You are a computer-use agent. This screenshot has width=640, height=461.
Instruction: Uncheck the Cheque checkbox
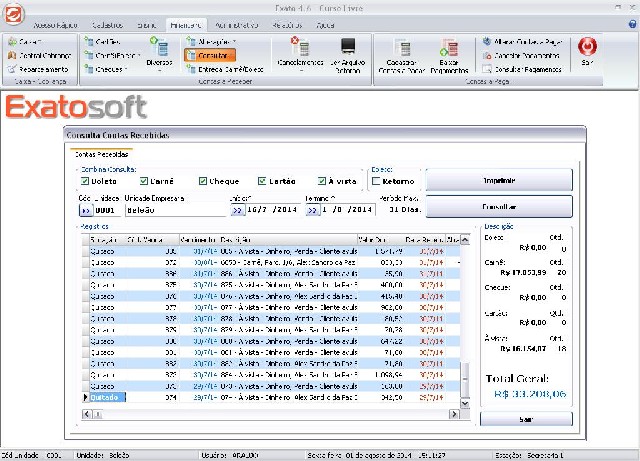coord(202,181)
